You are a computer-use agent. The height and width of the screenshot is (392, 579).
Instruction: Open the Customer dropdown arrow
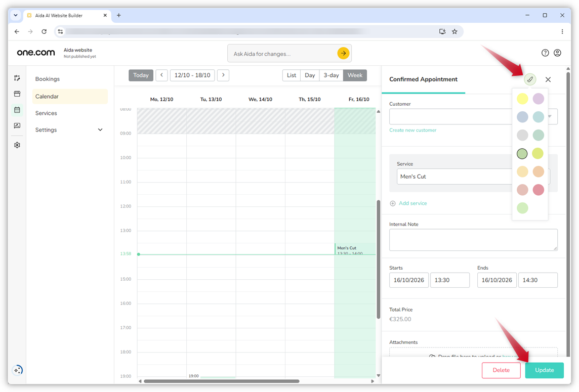coord(550,117)
